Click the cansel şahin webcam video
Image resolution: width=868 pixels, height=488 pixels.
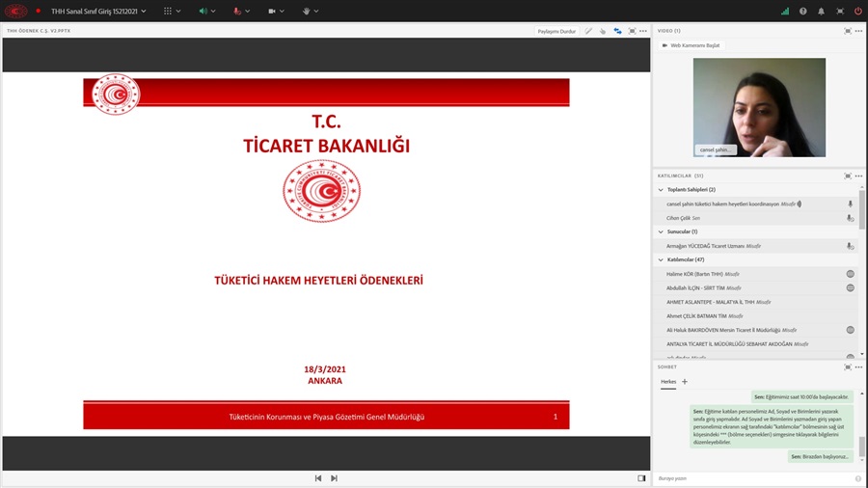click(x=759, y=107)
